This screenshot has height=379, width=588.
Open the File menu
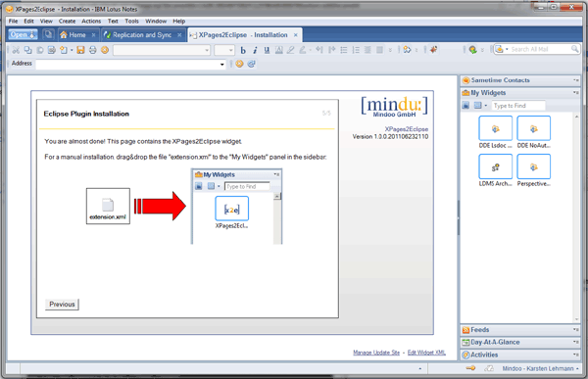coord(13,22)
